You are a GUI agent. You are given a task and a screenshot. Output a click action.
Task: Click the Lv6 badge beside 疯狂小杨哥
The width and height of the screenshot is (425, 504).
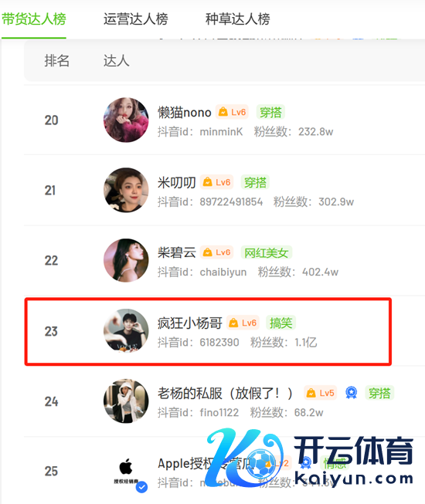[243, 323]
